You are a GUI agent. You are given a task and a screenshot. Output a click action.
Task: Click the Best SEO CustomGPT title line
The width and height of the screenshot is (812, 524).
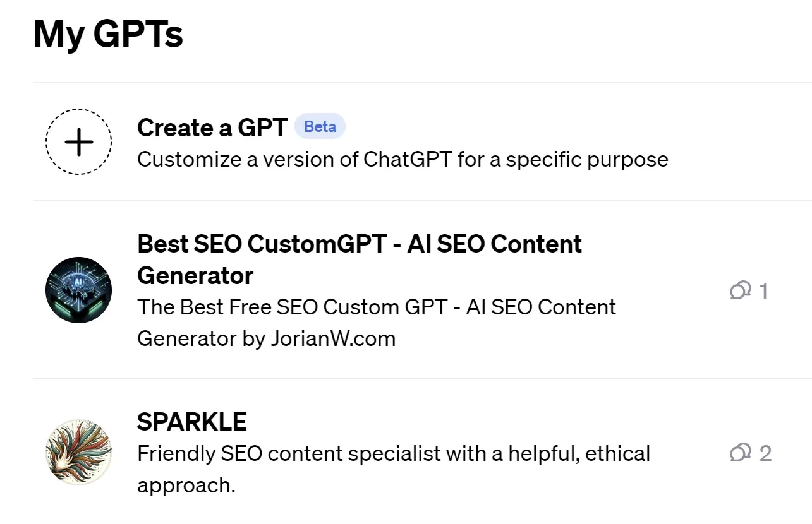[359, 244]
